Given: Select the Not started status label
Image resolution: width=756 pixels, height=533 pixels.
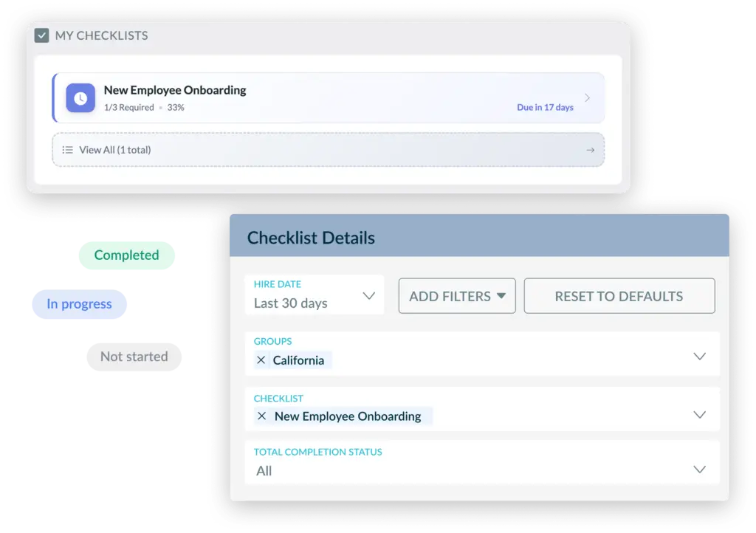Looking at the screenshot, I should 134,357.
